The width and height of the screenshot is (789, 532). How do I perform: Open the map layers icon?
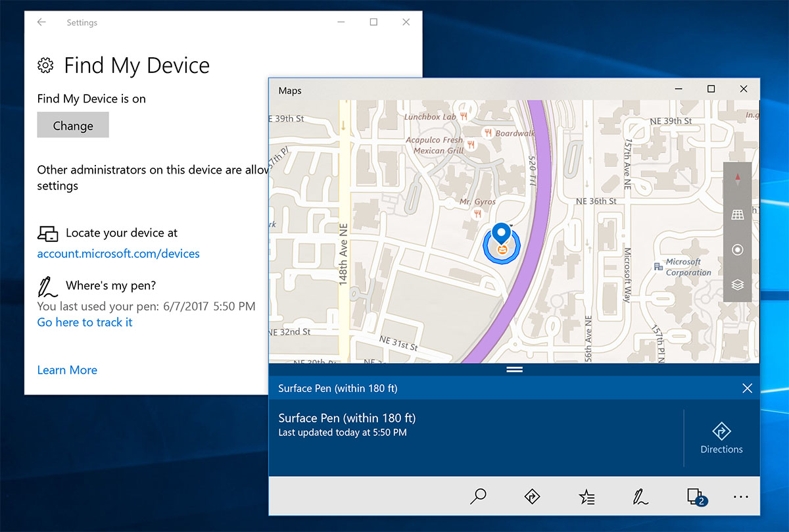[737, 284]
